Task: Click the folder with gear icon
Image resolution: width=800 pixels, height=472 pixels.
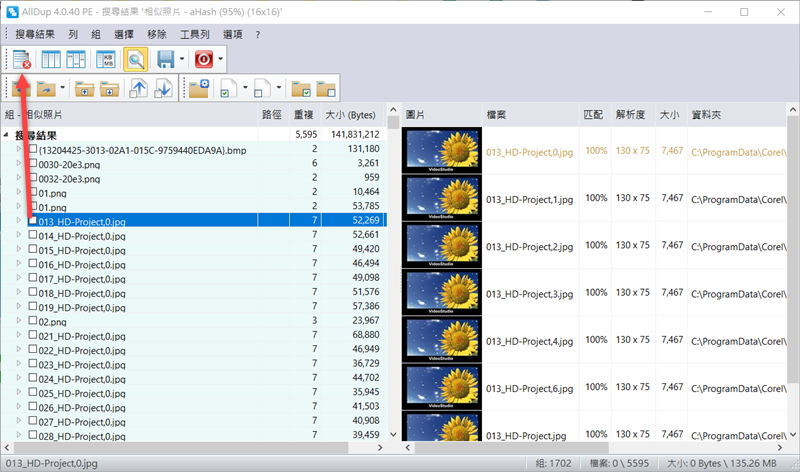Action: tap(198, 88)
